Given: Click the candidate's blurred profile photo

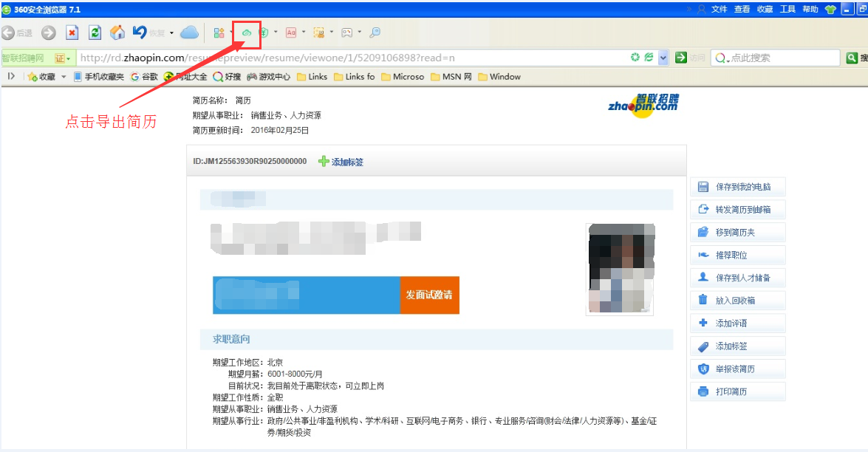Looking at the screenshot, I should (621, 269).
